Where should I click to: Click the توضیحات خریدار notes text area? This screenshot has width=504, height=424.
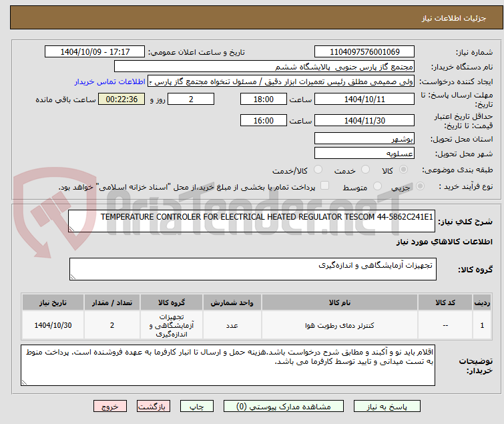pyautogui.click(x=228, y=365)
